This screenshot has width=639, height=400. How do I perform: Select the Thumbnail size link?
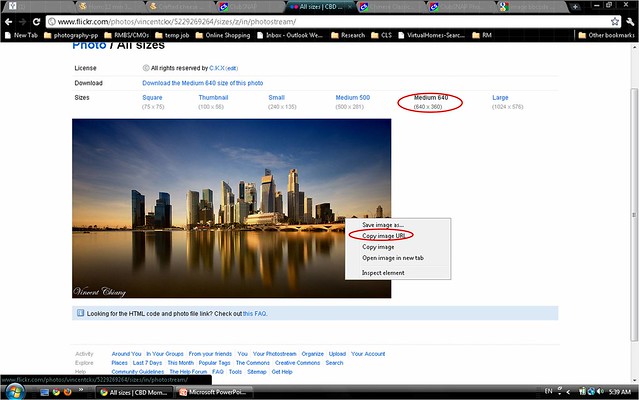pyautogui.click(x=213, y=98)
